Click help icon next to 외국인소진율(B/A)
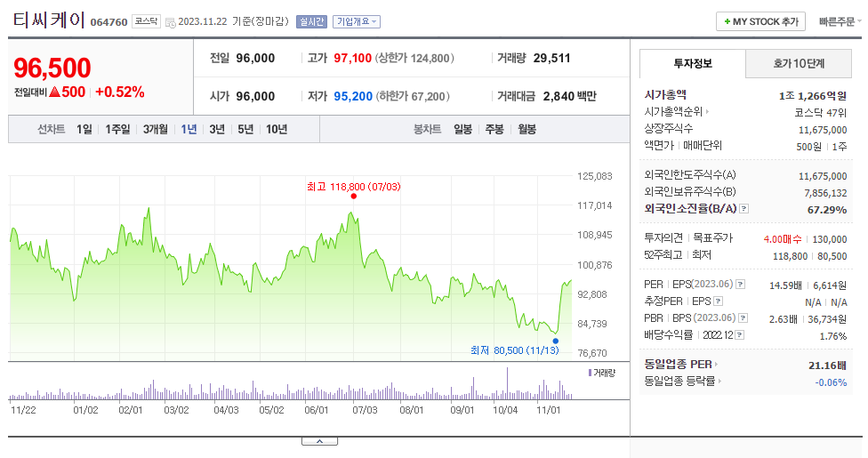 (744, 209)
